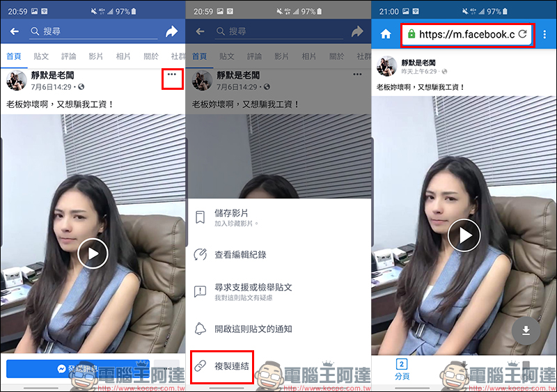The height and width of the screenshot is (392, 557).
Task: Click the browser home icon in right screen
Action: (x=385, y=34)
